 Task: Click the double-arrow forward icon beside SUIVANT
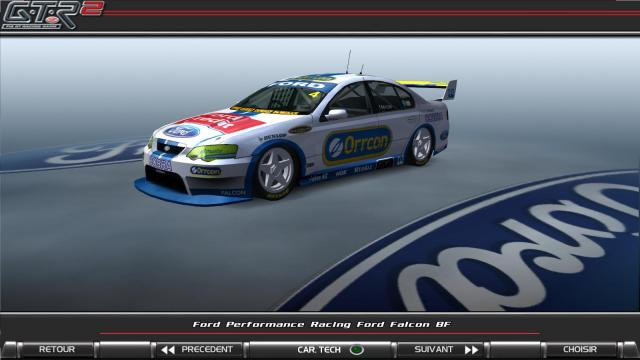tap(471, 350)
